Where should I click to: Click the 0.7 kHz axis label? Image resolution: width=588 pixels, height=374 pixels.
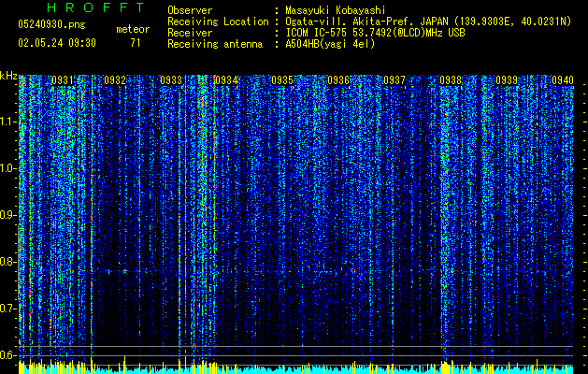point(8,309)
